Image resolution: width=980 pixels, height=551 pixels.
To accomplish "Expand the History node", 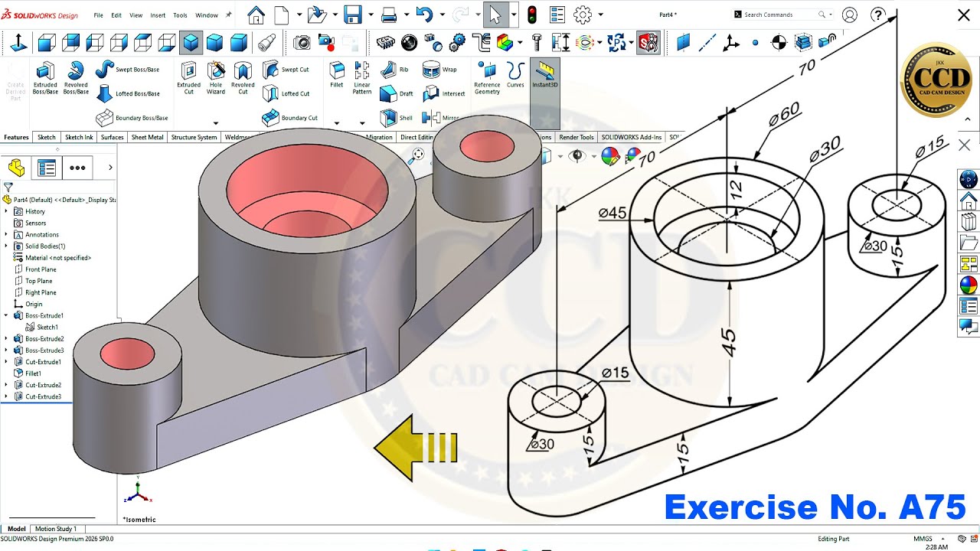I will pos(6,211).
